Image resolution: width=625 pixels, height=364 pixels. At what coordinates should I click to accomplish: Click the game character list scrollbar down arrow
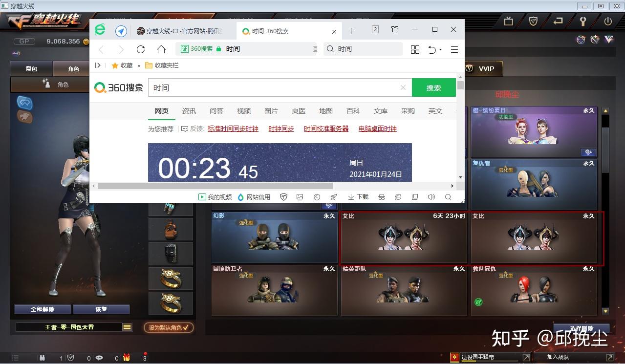click(x=605, y=311)
